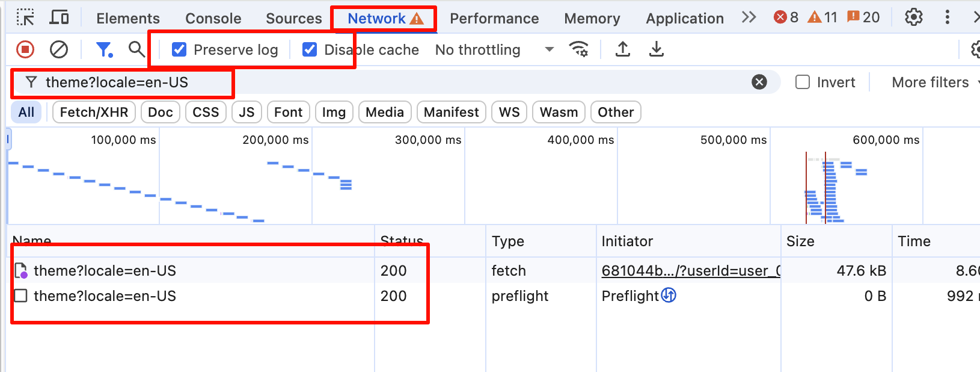
Task: Open the network search magnifier
Action: [137, 49]
